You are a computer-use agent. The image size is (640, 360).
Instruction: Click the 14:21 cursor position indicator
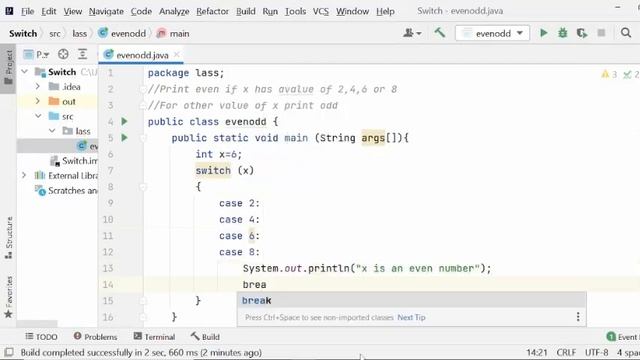point(536,352)
